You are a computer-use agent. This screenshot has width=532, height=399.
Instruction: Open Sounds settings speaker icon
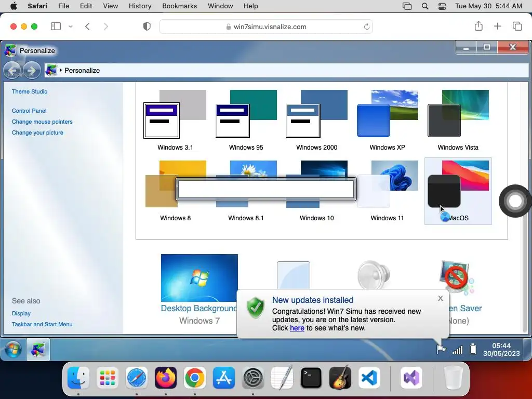point(374,275)
